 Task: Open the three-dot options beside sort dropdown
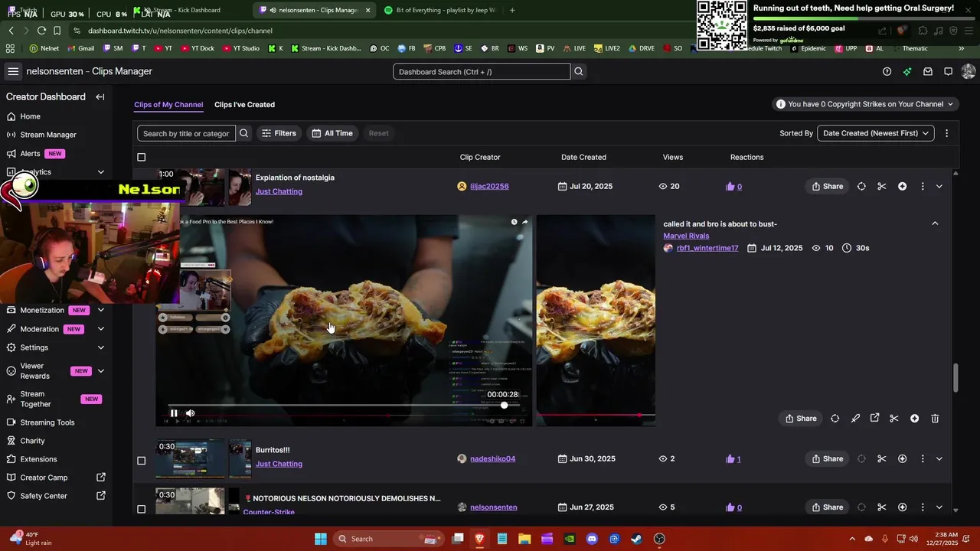[946, 133]
